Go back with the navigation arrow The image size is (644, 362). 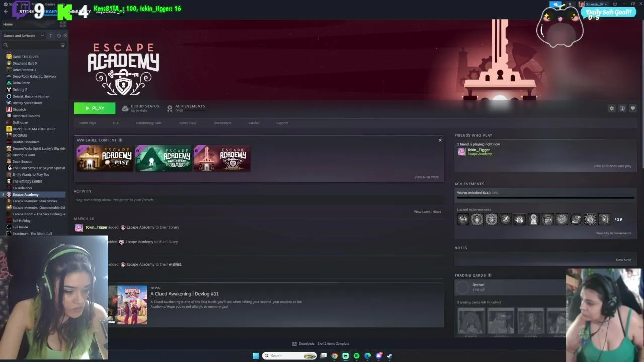coord(6,11)
